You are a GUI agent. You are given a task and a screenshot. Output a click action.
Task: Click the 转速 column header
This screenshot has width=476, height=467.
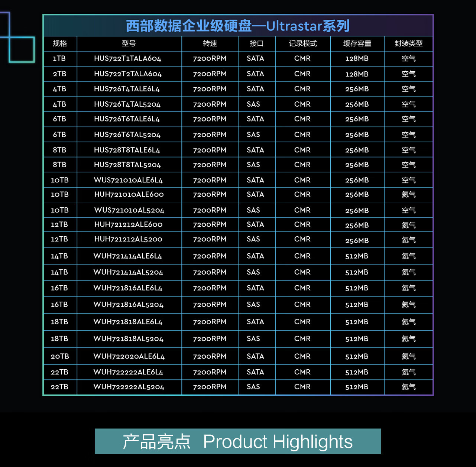[210, 43]
